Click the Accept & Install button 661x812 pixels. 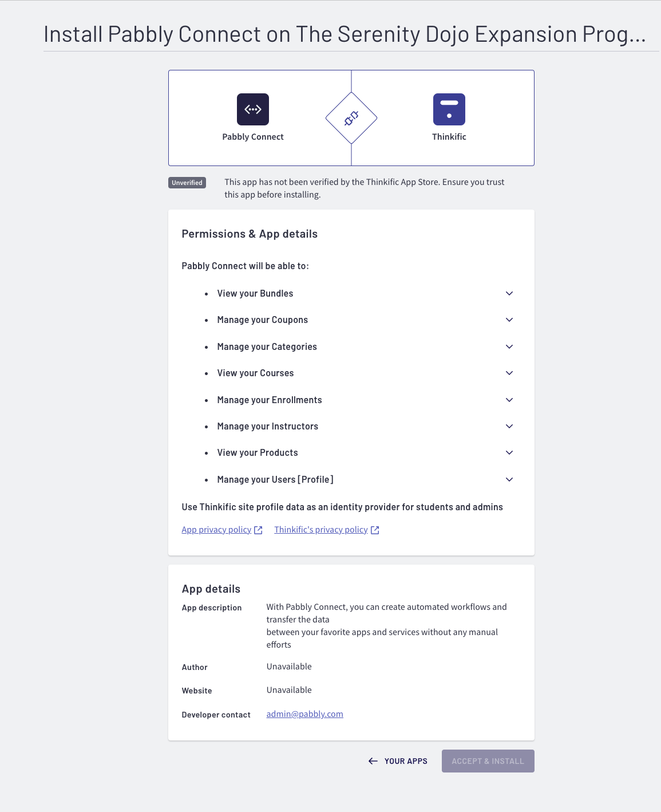(x=488, y=761)
